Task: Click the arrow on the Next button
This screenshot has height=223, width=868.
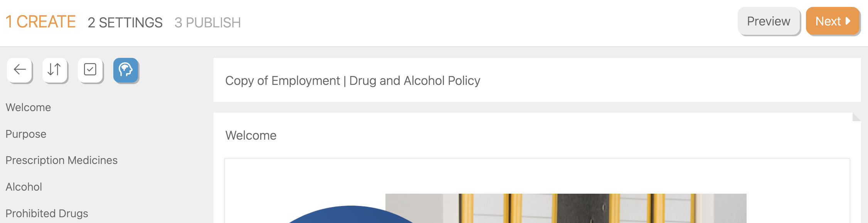Action: point(848,21)
